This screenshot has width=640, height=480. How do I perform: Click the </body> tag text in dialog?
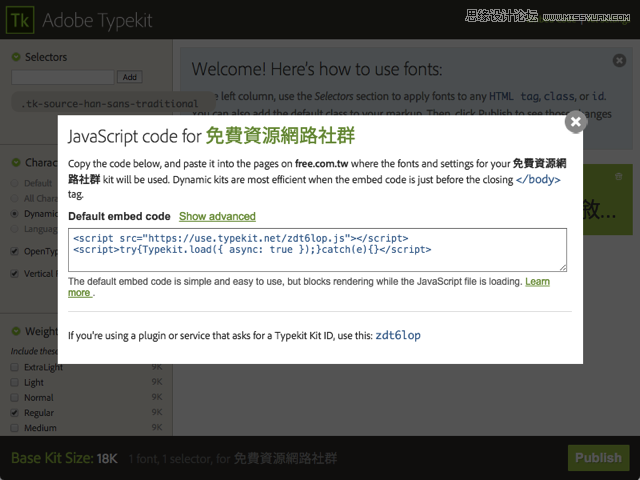coord(538,180)
